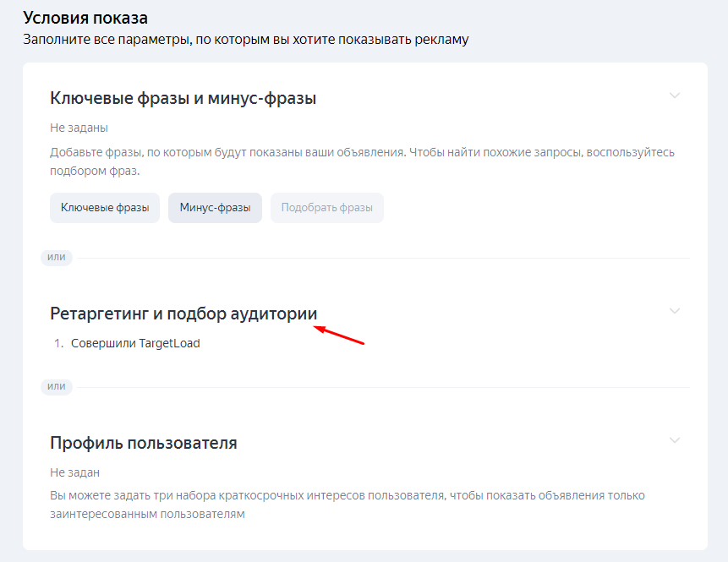Open the 'Минус-фразы' button
This screenshot has height=562, width=728.
click(x=215, y=208)
